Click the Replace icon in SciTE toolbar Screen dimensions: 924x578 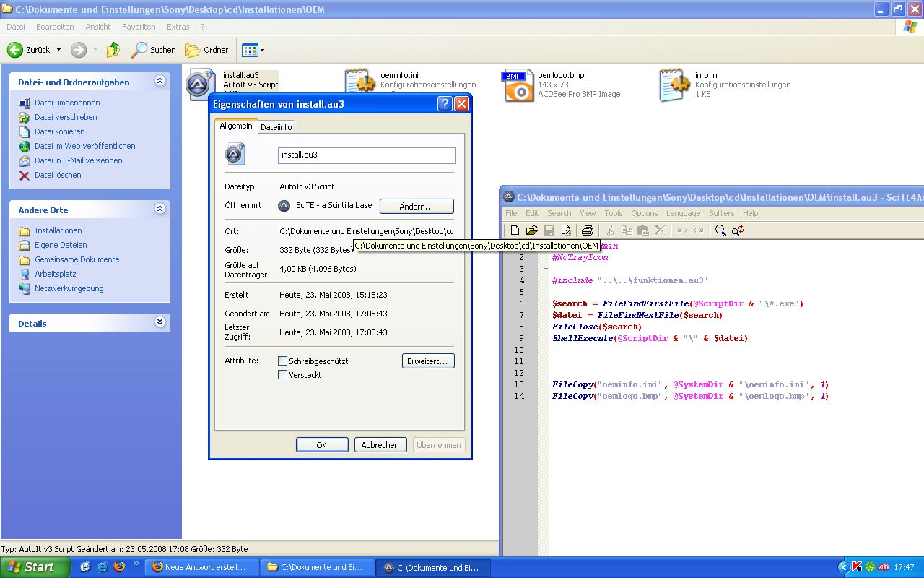pyautogui.click(x=738, y=230)
